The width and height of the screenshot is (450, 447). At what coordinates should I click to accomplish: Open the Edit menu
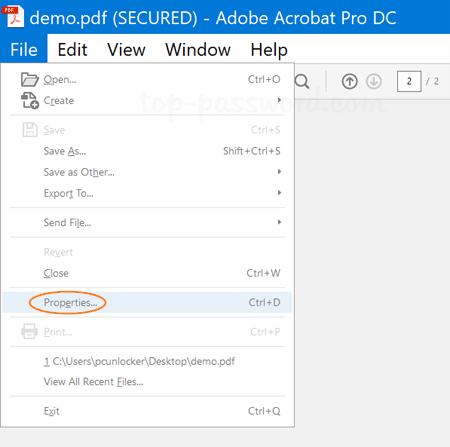click(72, 50)
